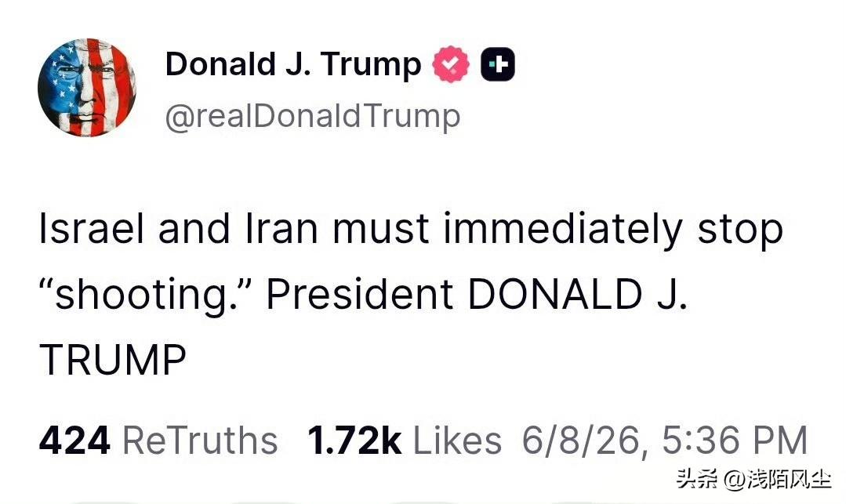Open the @realDonaldTrump handle link

click(x=313, y=117)
